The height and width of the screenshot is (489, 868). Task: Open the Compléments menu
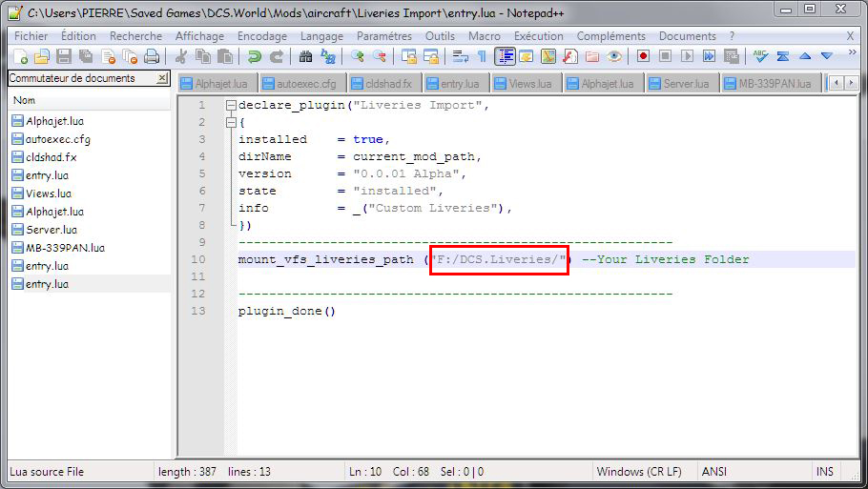pos(611,36)
